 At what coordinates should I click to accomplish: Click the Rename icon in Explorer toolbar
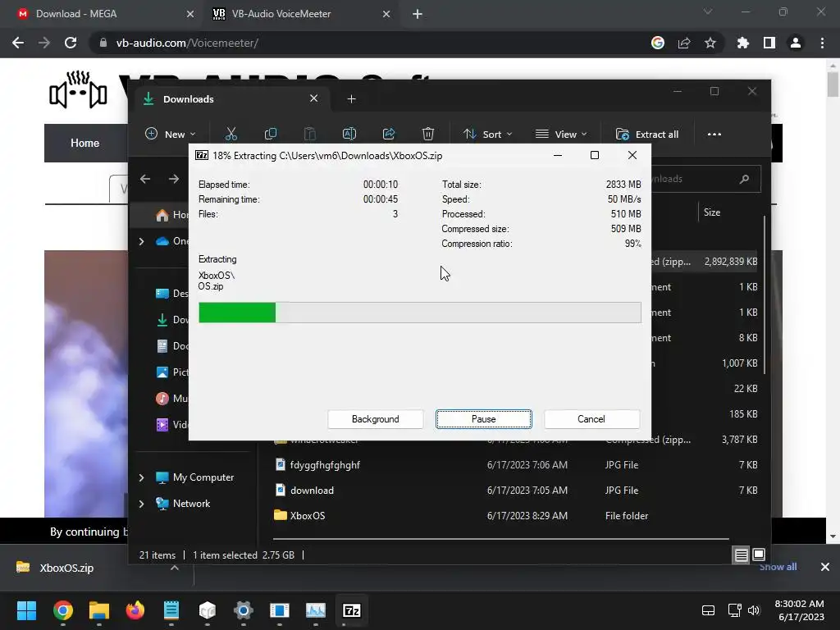coord(349,134)
